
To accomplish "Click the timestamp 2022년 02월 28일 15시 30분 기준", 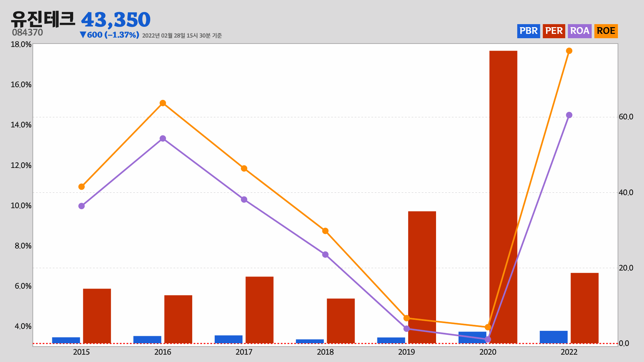I will (x=182, y=36).
